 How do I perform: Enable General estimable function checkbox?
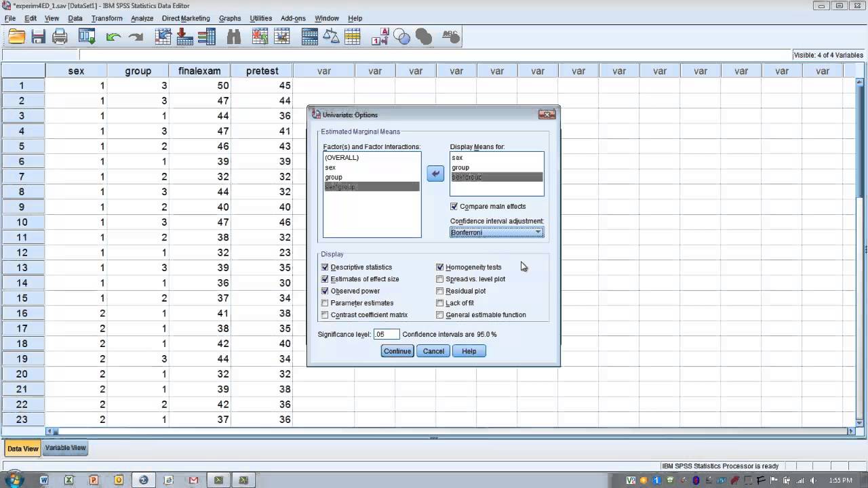440,315
